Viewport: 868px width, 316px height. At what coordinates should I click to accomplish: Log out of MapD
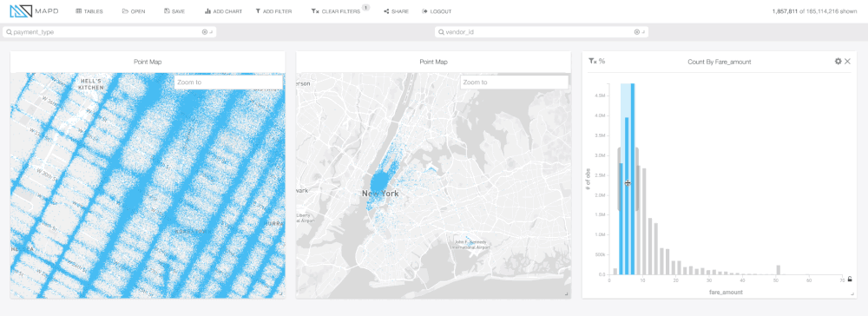[437, 11]
